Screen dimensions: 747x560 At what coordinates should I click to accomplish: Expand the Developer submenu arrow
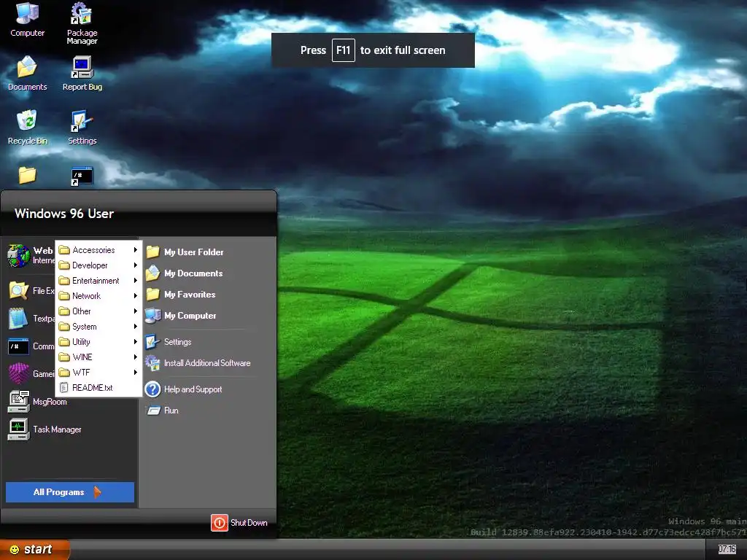tap(135, 265)
